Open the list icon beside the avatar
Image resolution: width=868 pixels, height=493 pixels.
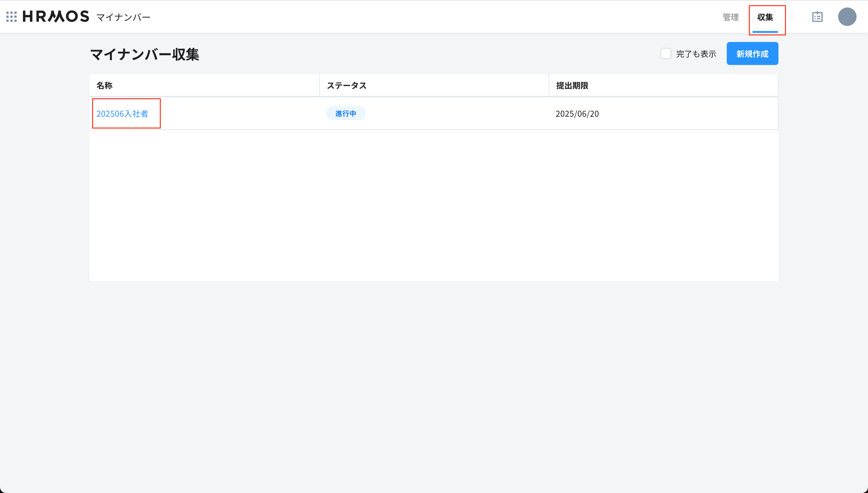point(817,17)
